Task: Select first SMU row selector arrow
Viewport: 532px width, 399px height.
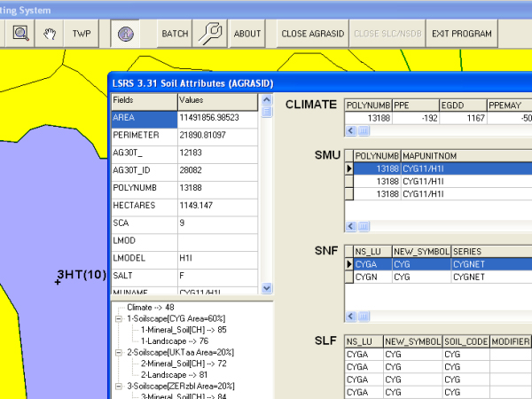Action: (x=349, y=168)
